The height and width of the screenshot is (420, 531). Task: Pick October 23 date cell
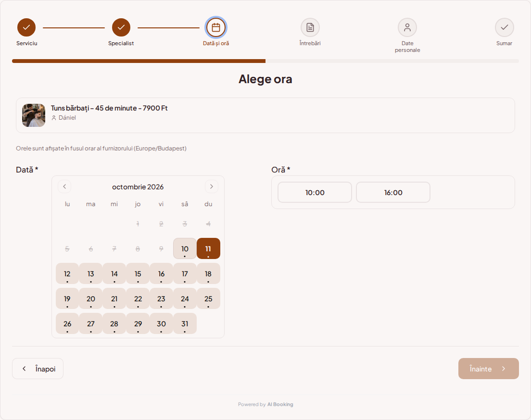(161, 298)
